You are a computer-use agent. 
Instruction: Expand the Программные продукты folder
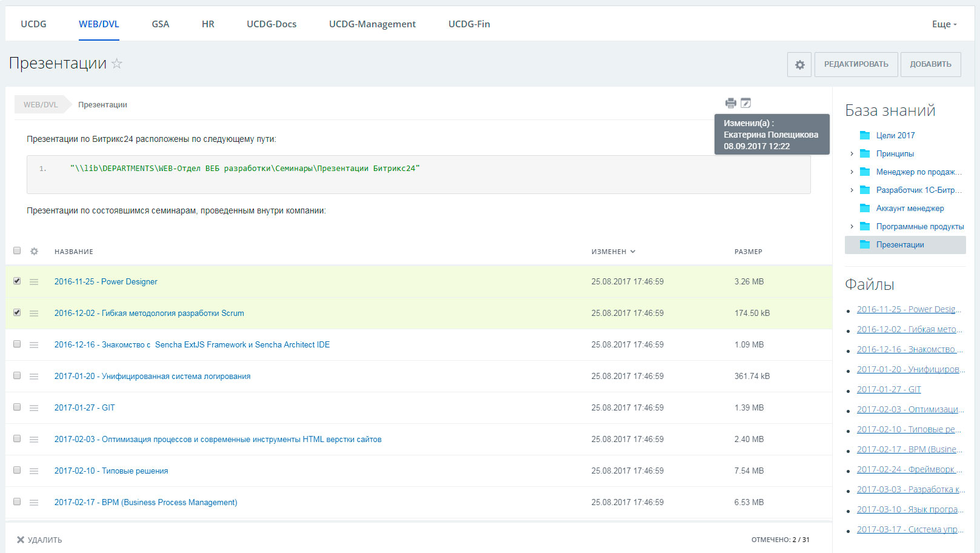852,226
